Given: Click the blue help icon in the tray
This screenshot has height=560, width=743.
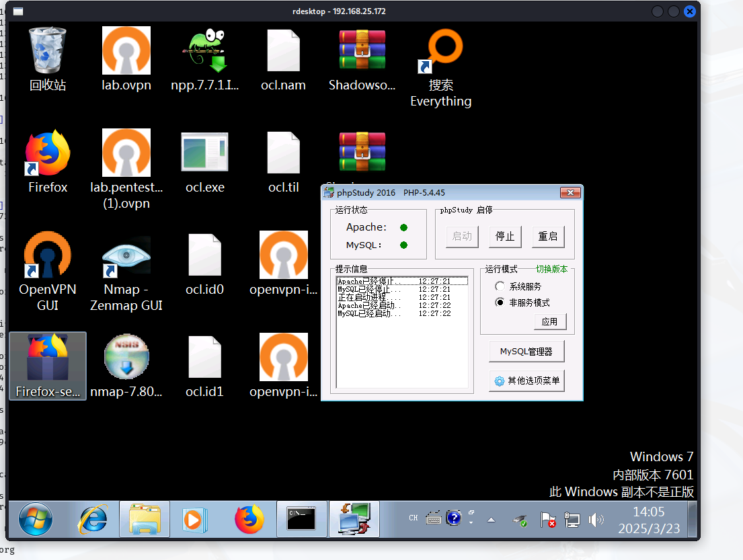Looking at the screenshot, I should point(453,518).
